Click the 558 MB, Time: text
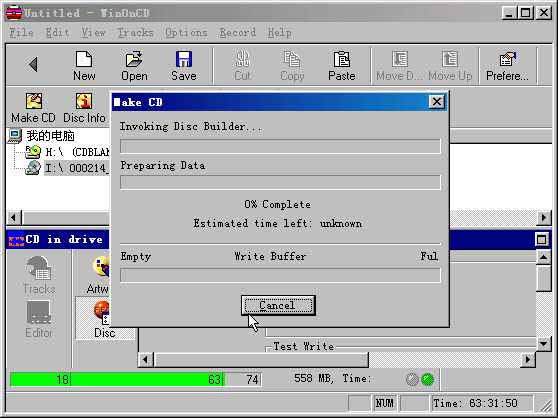The width and height of the screenshot is (558, 418). point(332,379)
